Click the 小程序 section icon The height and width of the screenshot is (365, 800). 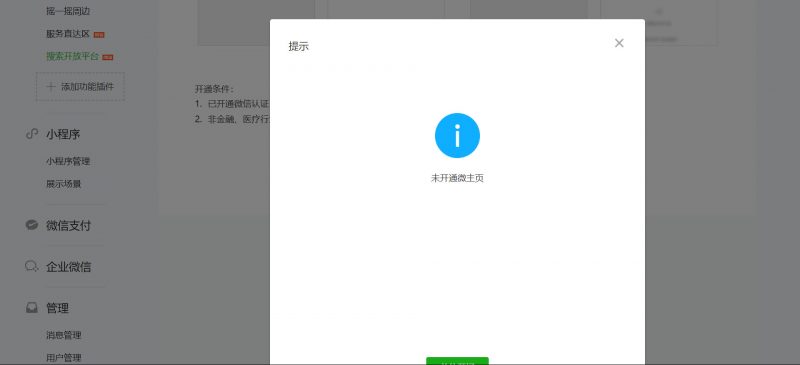pos(32,134)
